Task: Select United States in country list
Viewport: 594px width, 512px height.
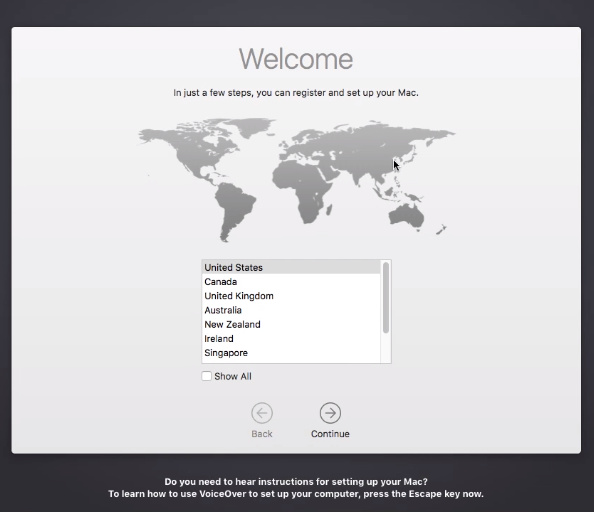Action: tap(291, 267)
